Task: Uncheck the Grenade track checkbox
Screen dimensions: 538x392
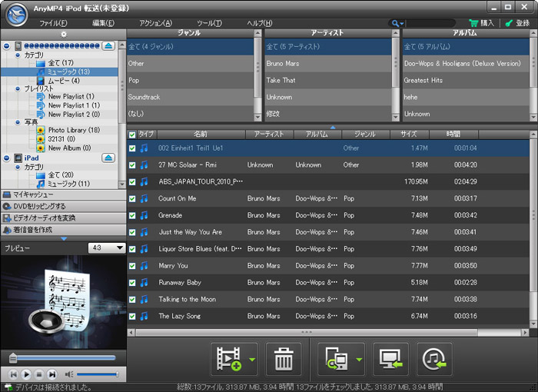Action: (132, 215)
